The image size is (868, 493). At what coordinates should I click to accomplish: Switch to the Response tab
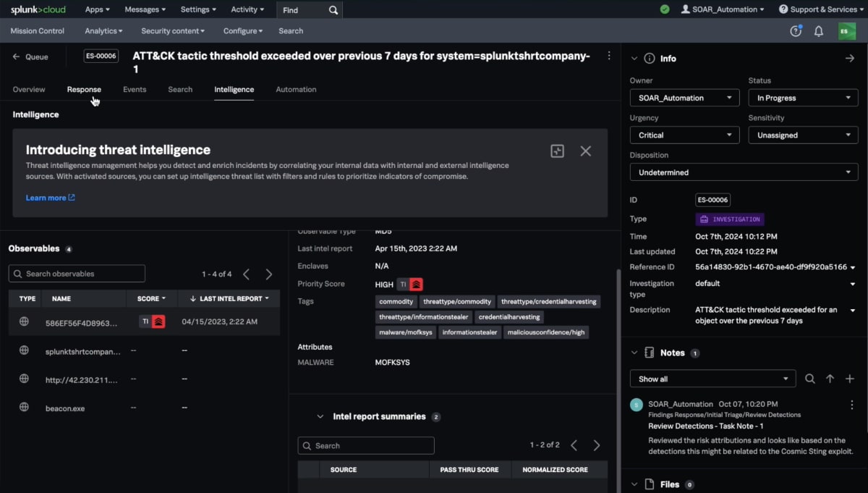[x=84, y=90]
